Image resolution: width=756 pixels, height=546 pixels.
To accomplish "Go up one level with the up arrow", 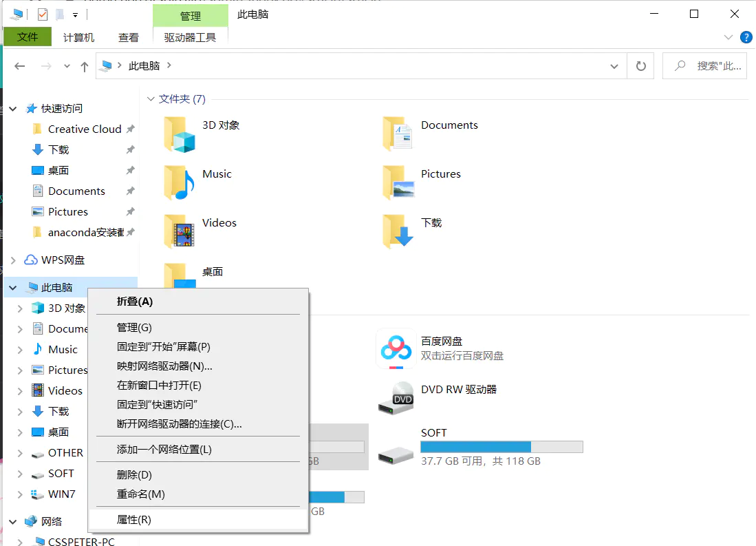I will click(x=85, y=67).
